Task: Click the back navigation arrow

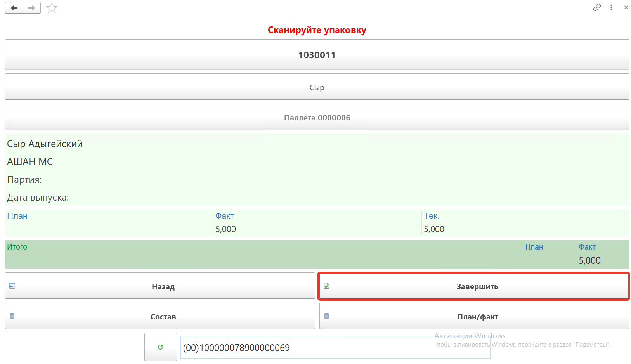Action: click(14, 8)
